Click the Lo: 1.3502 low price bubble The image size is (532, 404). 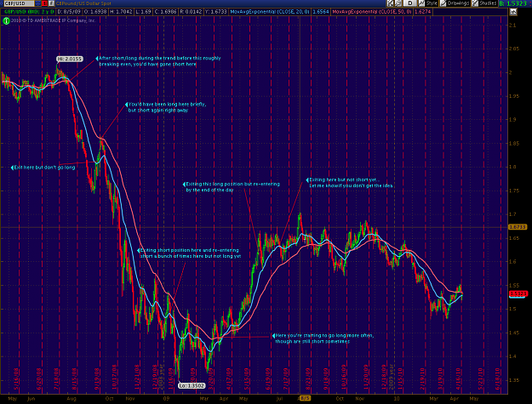[x=192, y=385]
